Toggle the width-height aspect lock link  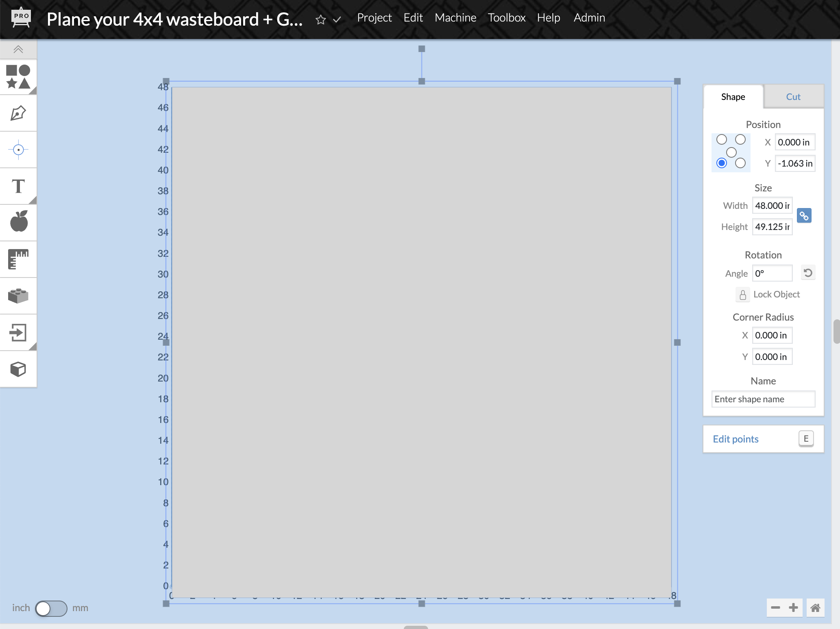pyautogui.click(x=804, y=216)
